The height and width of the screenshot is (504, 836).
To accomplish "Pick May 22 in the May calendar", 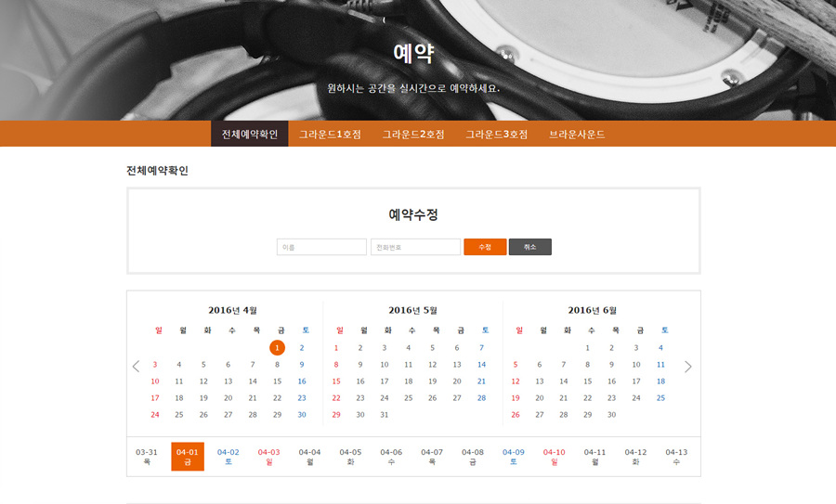I will [336, 398].
